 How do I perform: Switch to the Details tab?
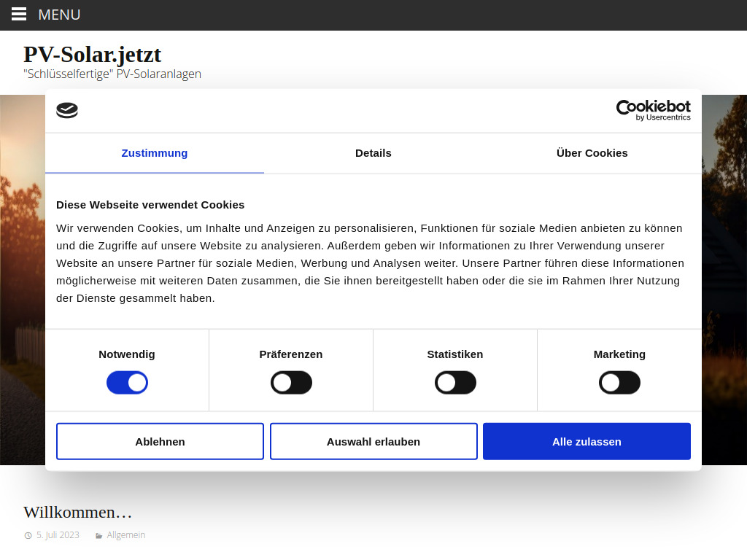373,153
